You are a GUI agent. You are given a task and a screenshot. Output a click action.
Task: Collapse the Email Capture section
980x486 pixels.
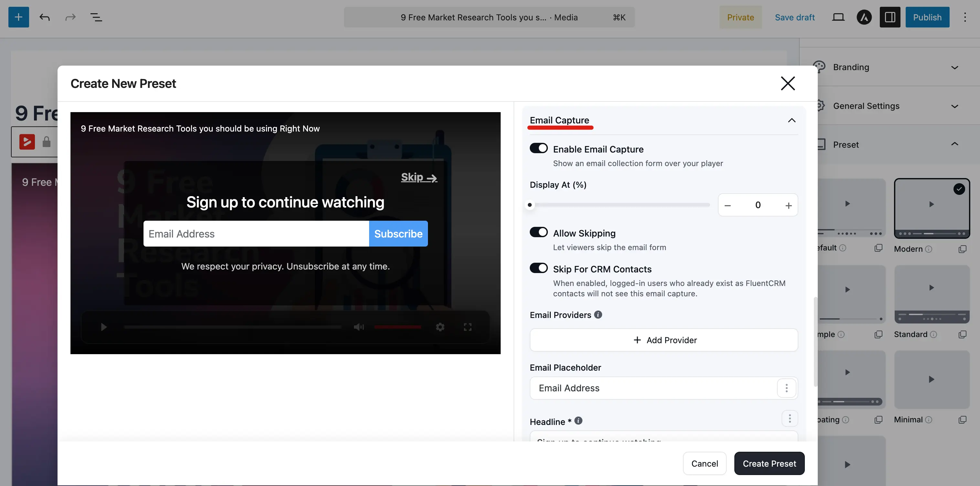coord(791,121)
